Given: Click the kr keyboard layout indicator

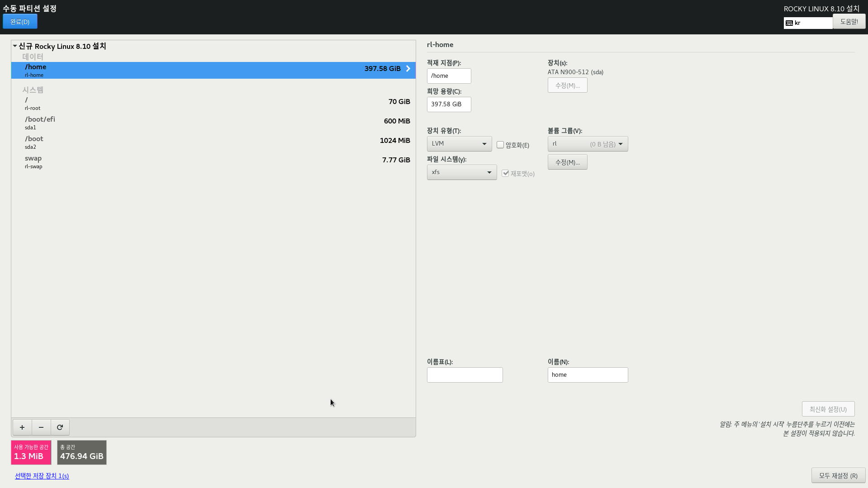Looking at the screenshot, I should 808,23.
